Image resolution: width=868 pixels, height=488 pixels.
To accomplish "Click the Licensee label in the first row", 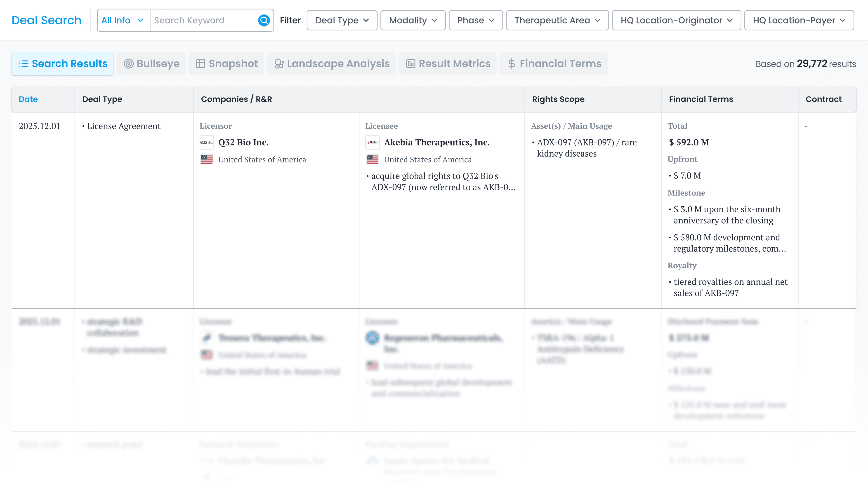I will (381, 126).
